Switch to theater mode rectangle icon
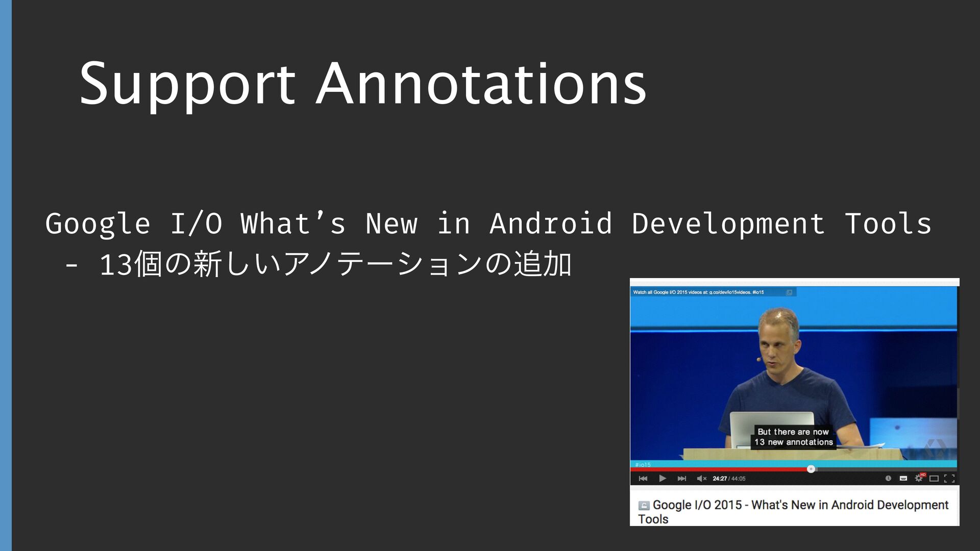The width and height of the screenshot is (980, 551). click(x=934, y=479)
